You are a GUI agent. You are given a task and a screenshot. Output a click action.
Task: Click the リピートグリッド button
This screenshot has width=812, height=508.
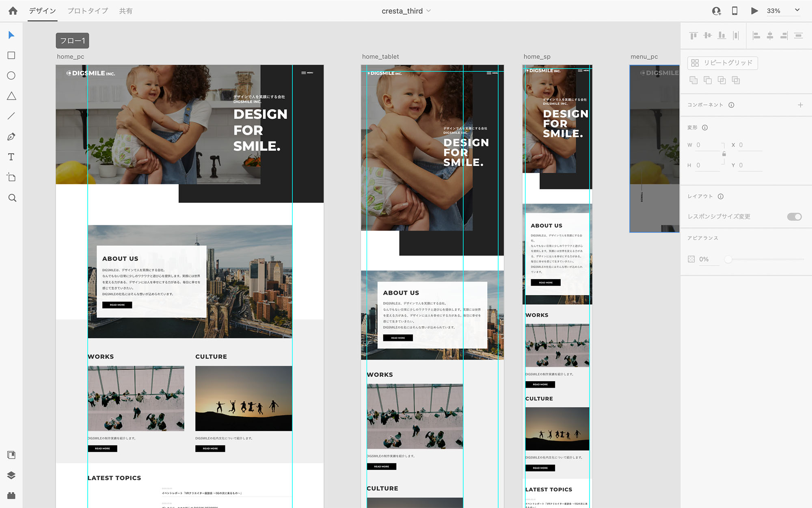pos(722,63)
